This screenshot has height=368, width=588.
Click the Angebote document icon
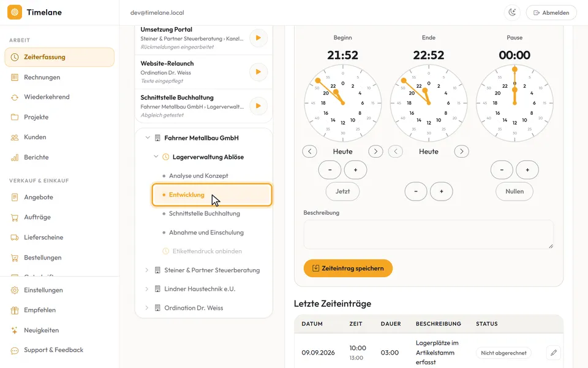click(x=15, y=197)
